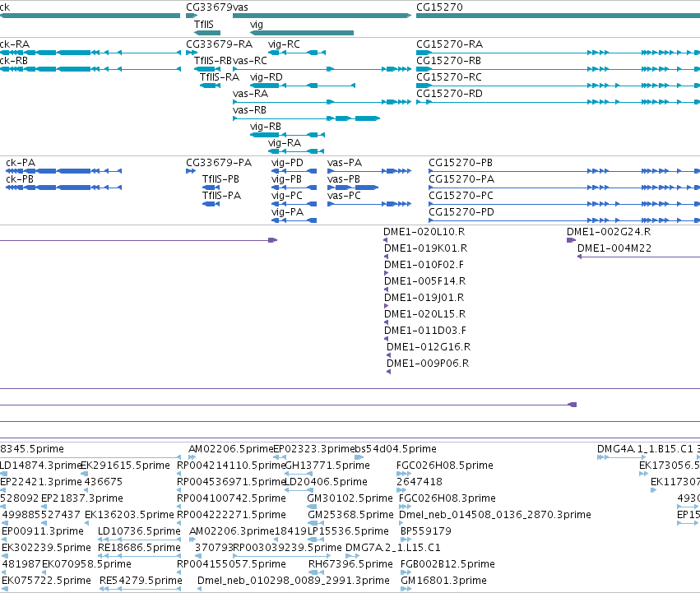
Task: Select the DME1-020L15.R clone label
Action: 425,314
